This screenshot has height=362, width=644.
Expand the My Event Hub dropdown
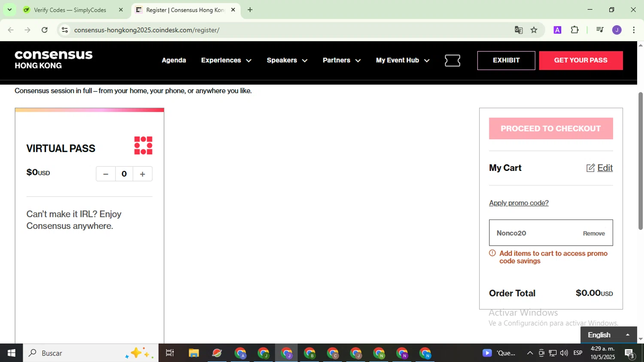(403, 61)
